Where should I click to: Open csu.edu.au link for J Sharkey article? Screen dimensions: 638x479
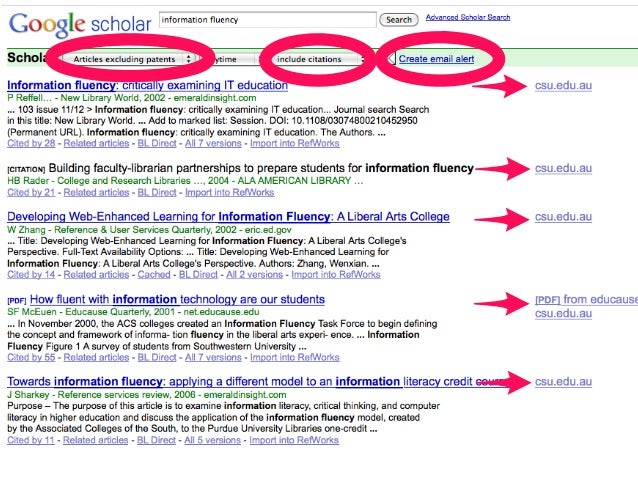[x=563, y=382]
